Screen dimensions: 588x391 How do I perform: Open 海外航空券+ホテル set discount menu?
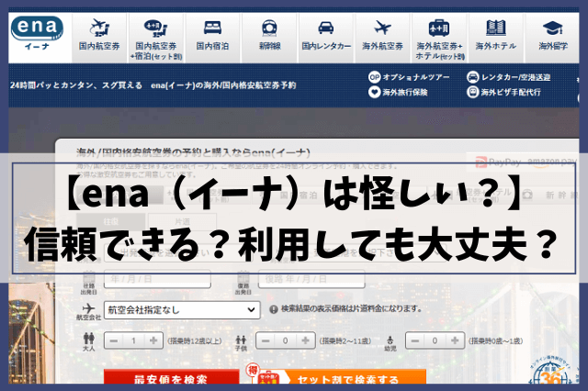click(x=439, y=39)
